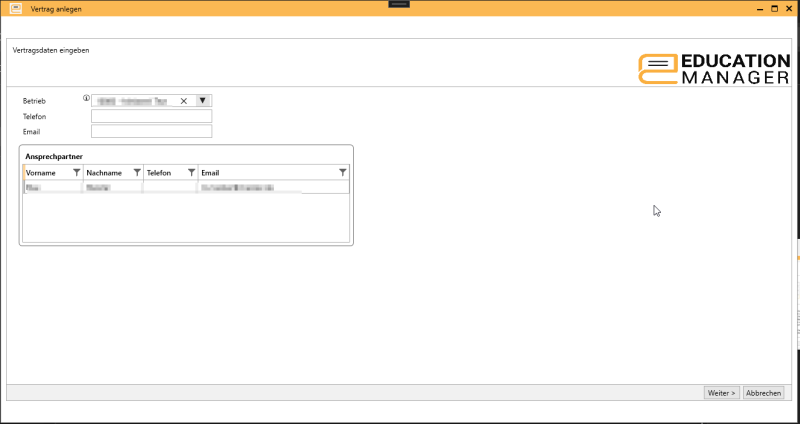Sort by the Email column header

tap(260, 173)
